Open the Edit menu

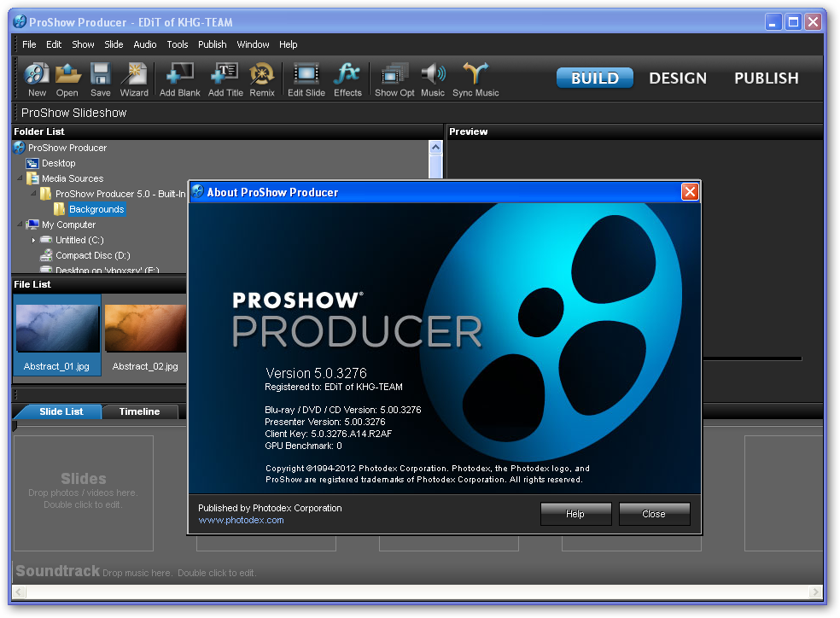coord(54,44)
